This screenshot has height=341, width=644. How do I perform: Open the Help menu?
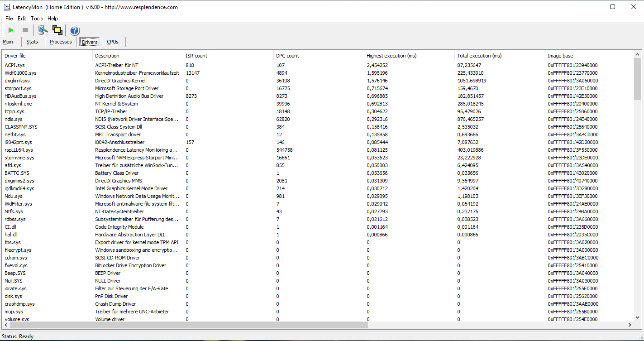click(52, 19)
